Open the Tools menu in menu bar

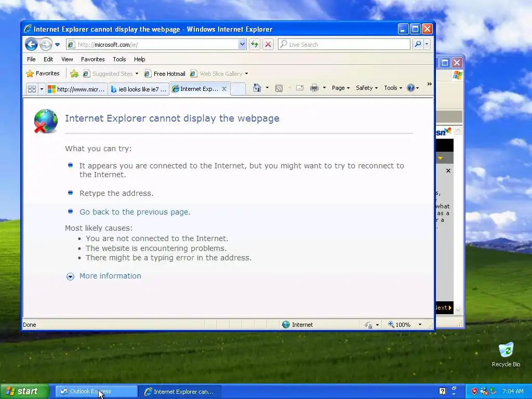tap(119, 59)
